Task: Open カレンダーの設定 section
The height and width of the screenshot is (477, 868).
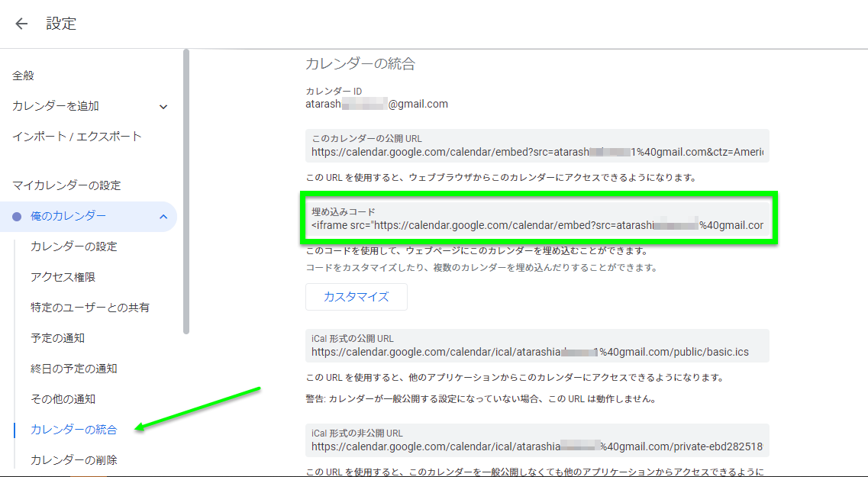Action: click(x=73, y=247)
